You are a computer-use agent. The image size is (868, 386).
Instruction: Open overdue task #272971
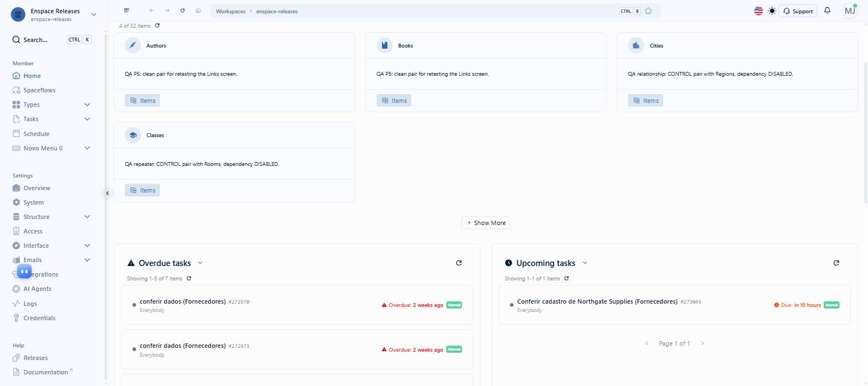(297, 350)
